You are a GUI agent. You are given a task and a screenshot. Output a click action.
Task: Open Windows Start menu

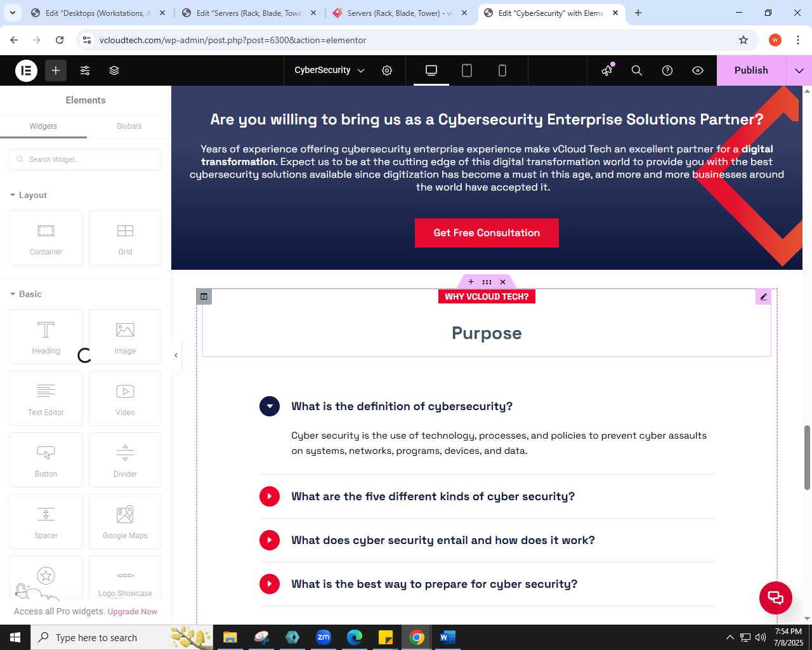click(x=15, y=637)
